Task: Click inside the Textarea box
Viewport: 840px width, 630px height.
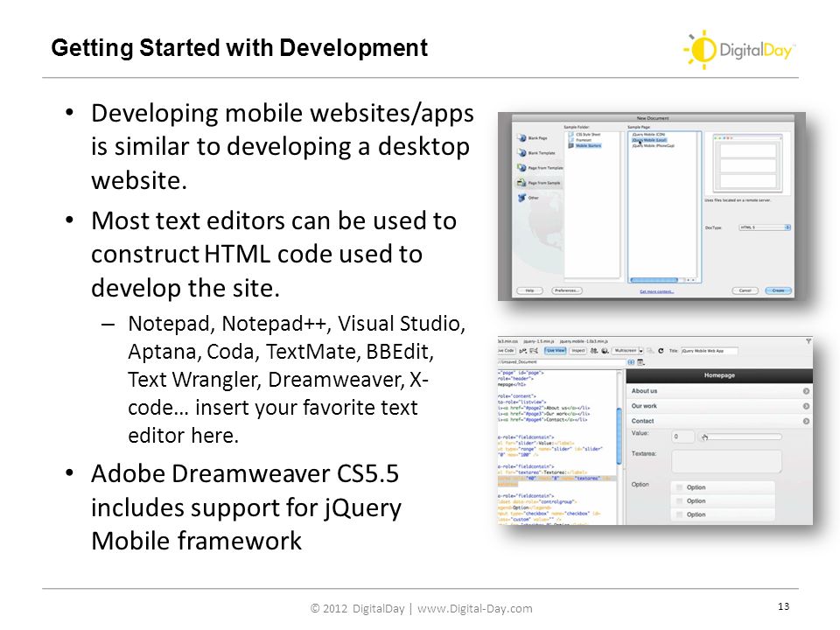Action: click(726, 461)
